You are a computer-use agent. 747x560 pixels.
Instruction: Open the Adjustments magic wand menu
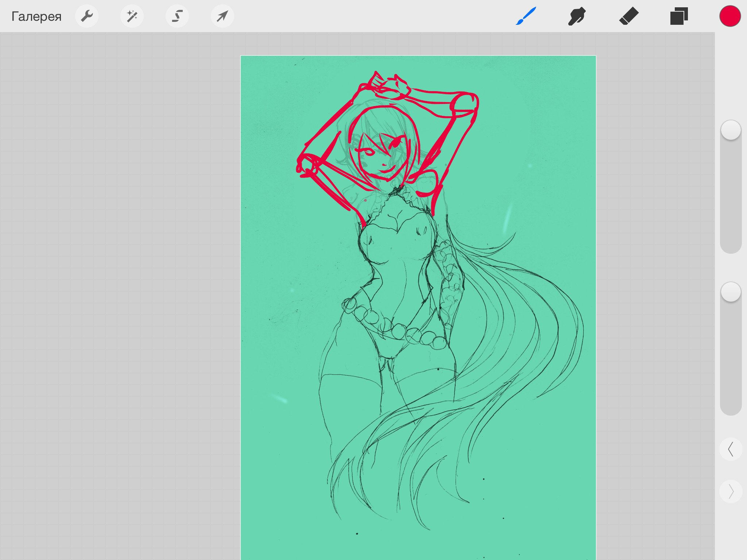[x=132, y=16]
